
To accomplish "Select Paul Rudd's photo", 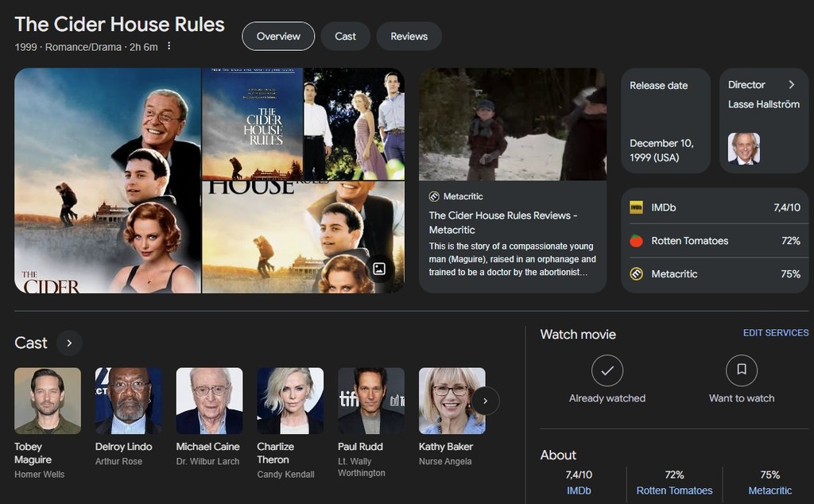I will click(x=371, y=401).
